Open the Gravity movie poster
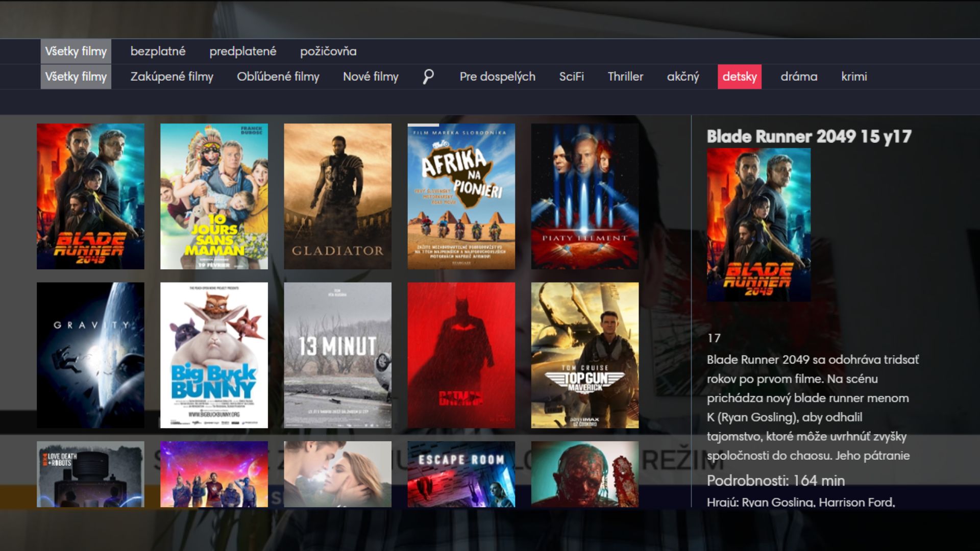 click(90, 355)
